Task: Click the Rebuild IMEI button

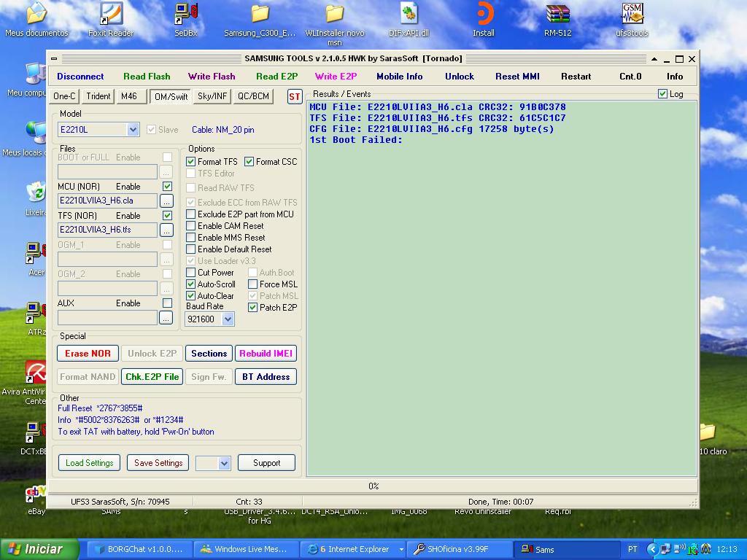Action: coord(266,354)
